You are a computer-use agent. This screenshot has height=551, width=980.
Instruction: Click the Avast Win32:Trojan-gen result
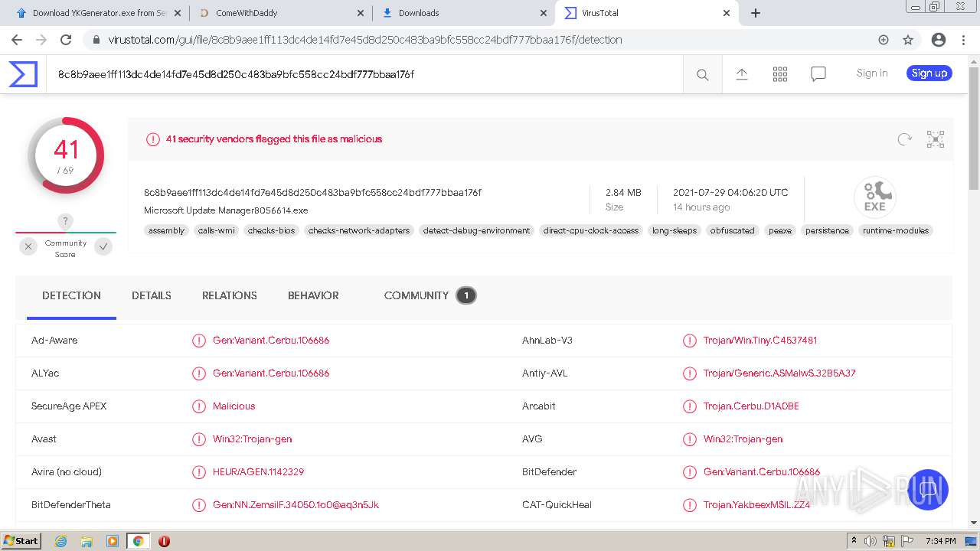253,439
